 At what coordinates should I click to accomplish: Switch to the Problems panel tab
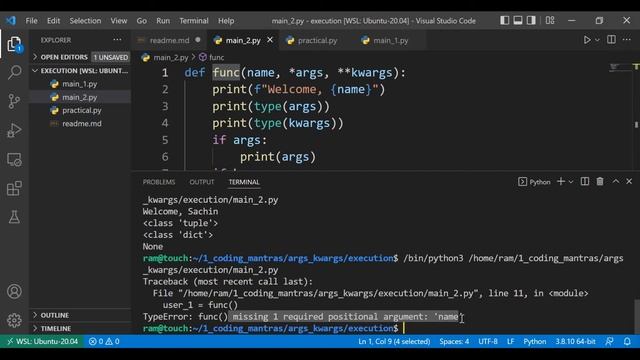159,182
